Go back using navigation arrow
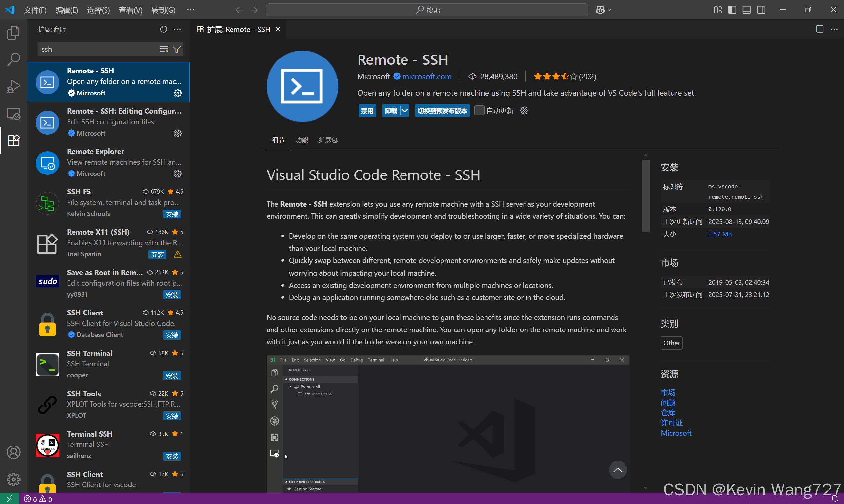844x504 pixels. [239, 10]
